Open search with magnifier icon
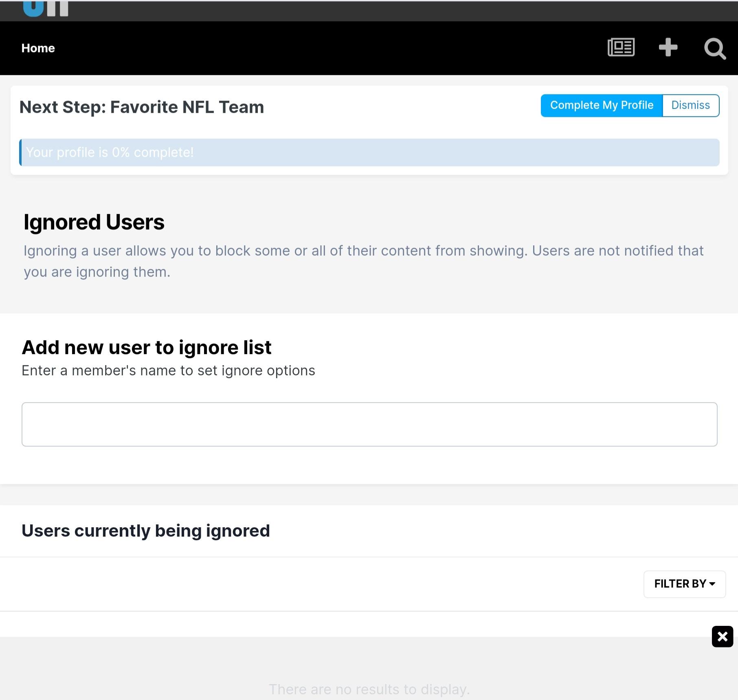Screen dimensions: 738x700 715,49
